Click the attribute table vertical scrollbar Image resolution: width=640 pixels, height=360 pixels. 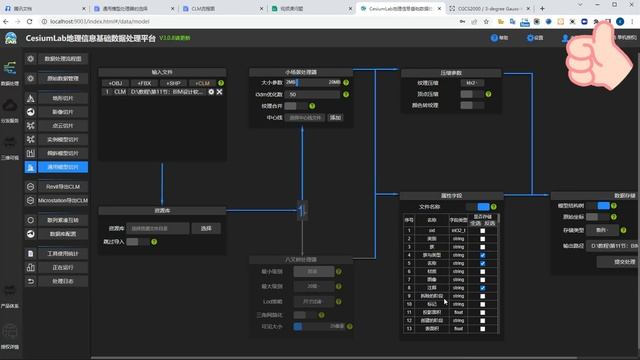499,218
